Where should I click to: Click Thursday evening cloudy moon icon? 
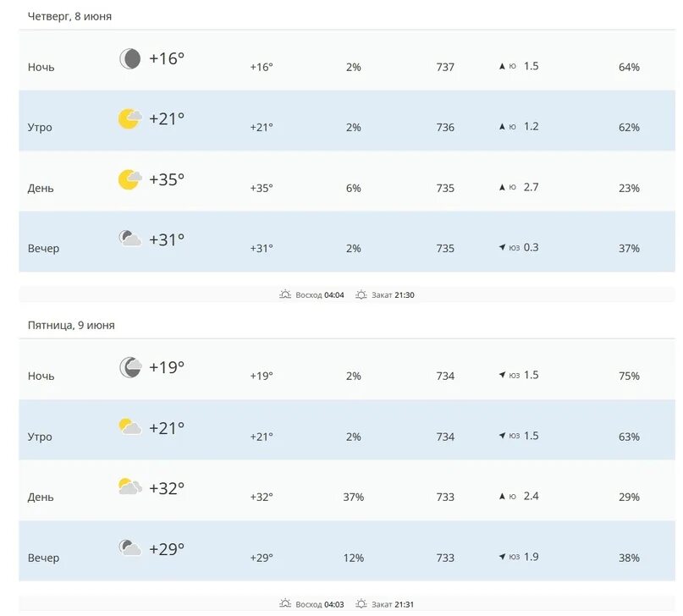129,239
